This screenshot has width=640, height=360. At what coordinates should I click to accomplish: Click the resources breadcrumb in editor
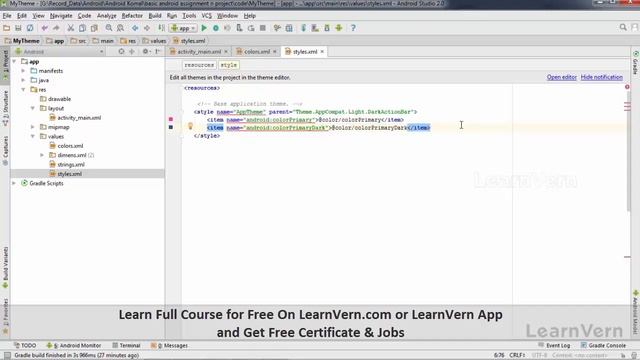coord(199,65)
